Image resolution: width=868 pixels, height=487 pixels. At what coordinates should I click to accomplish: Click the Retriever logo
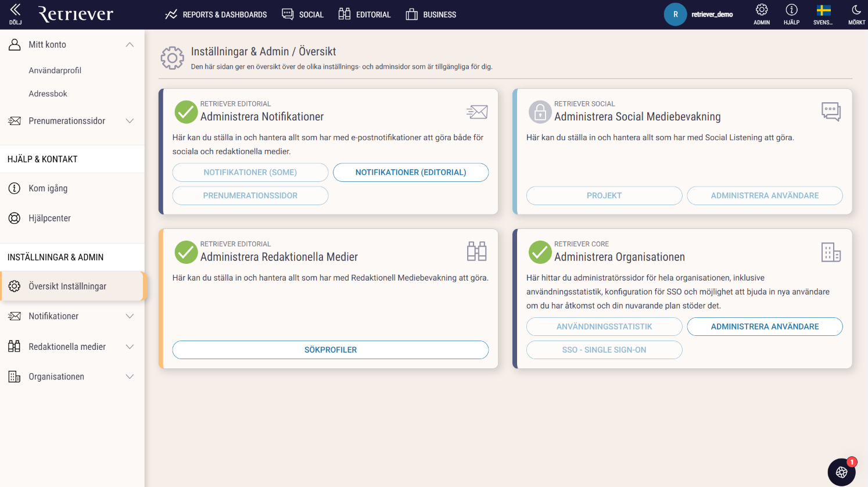[76, 14]
